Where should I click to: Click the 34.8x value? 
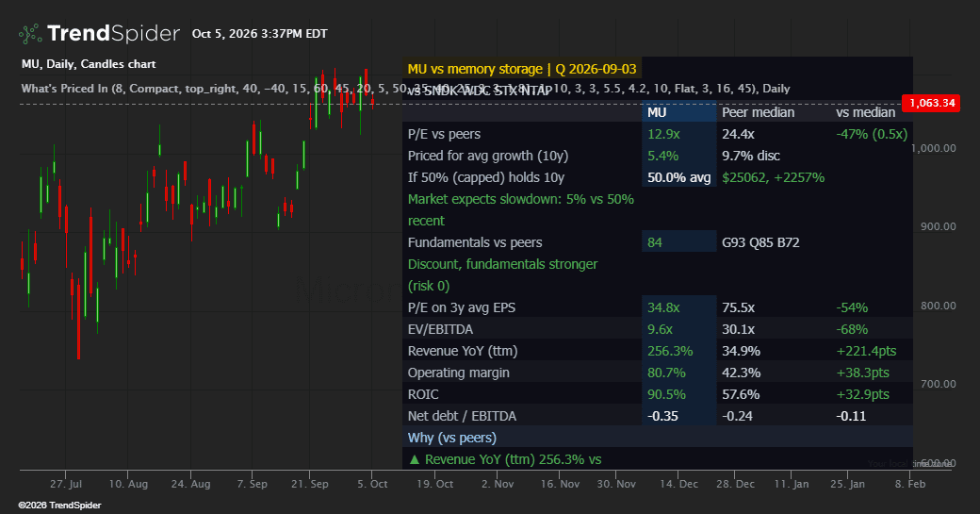pos(663,307)
